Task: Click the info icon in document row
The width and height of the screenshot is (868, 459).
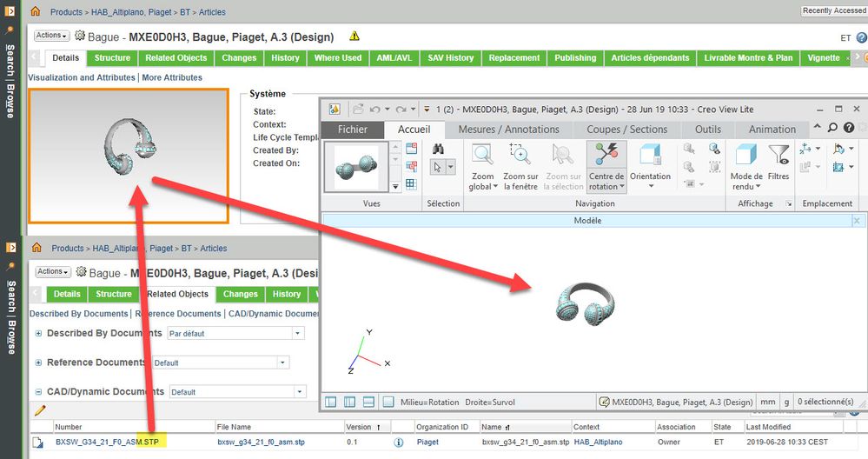Action: click(x=399, y=442)
